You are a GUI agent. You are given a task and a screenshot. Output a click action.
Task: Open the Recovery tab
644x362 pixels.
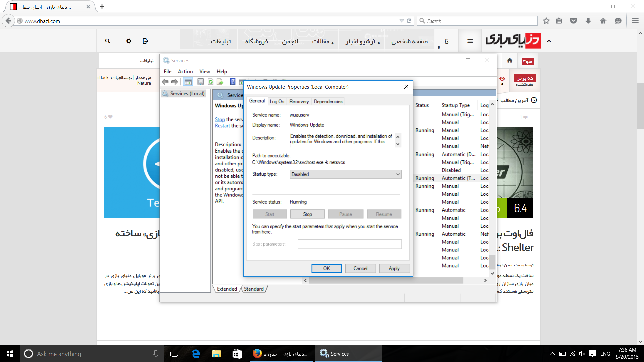pos(299,101)
